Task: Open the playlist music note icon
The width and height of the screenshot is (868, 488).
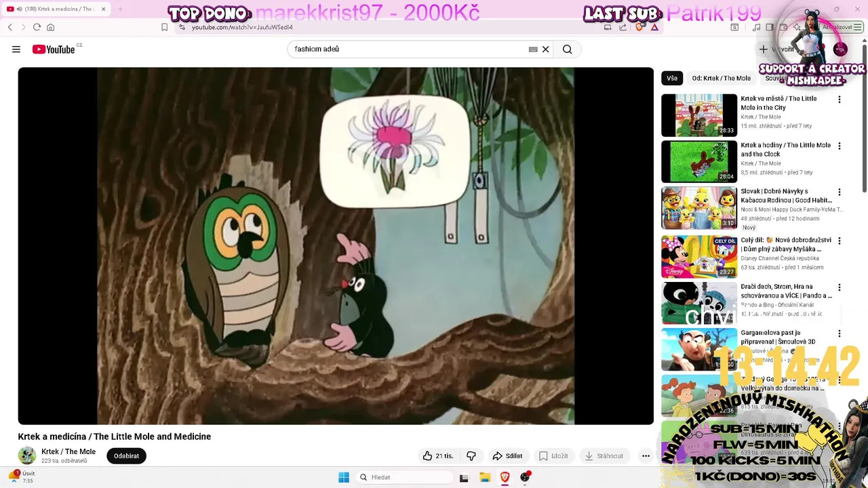Action: tap(756, 27)
